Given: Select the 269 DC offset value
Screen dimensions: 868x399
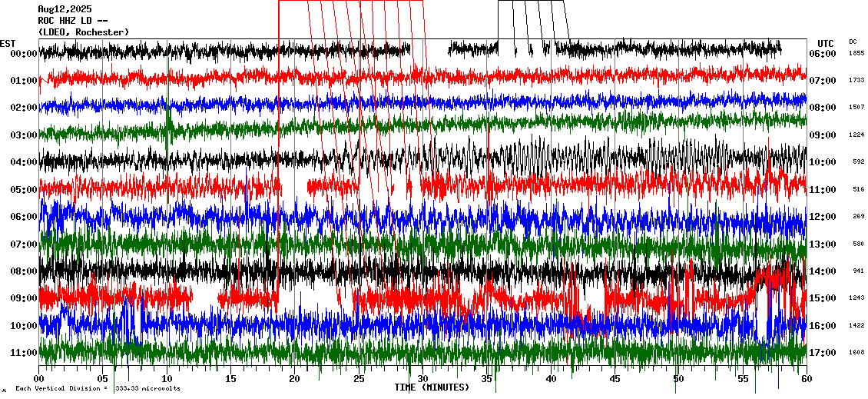Looking at the screenshot, I should tap(858, 216).
